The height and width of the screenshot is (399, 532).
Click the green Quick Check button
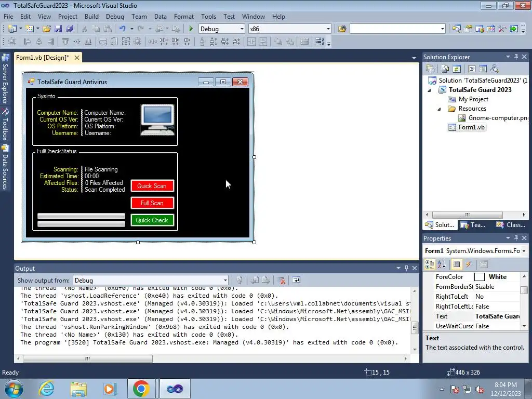(x=152, y=220)
